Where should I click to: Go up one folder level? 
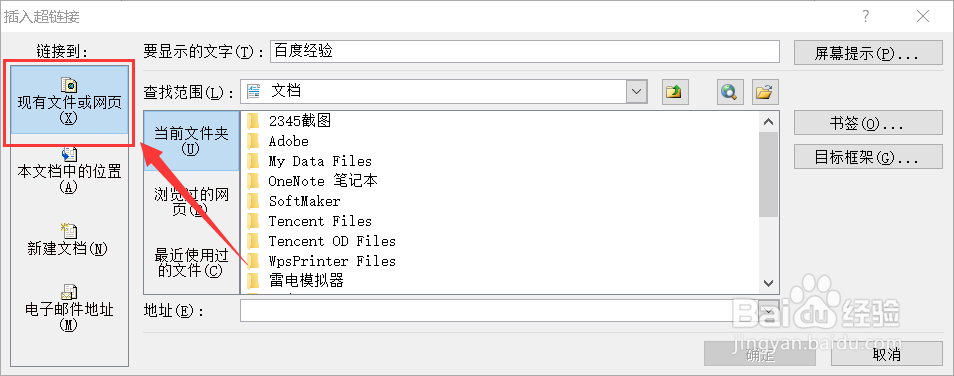click(673, 92)
